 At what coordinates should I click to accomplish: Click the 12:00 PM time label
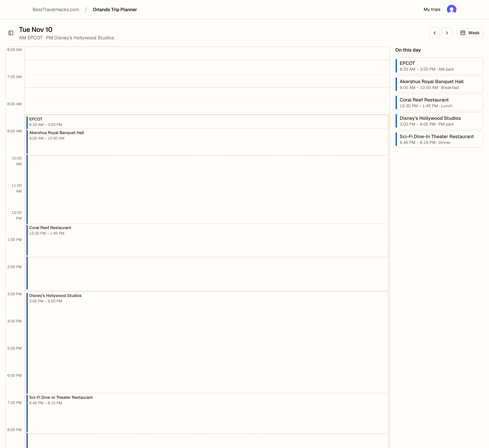click(16, 215)
